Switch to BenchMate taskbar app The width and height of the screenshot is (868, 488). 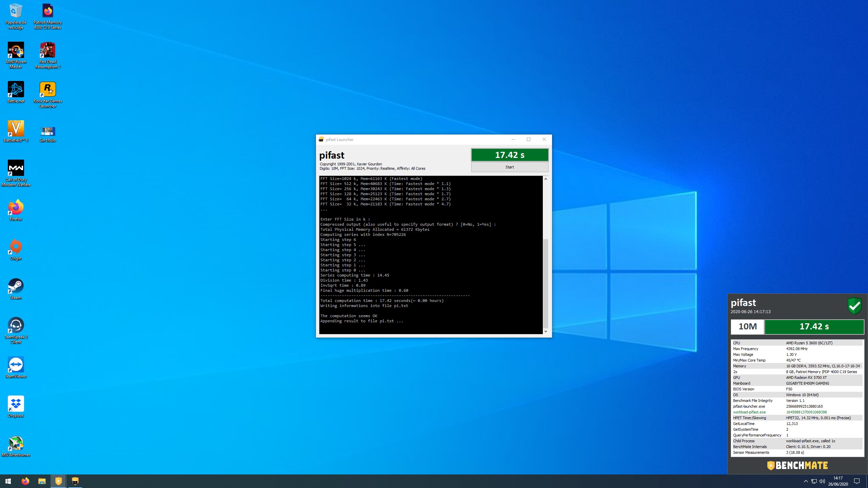click(58, 481)
